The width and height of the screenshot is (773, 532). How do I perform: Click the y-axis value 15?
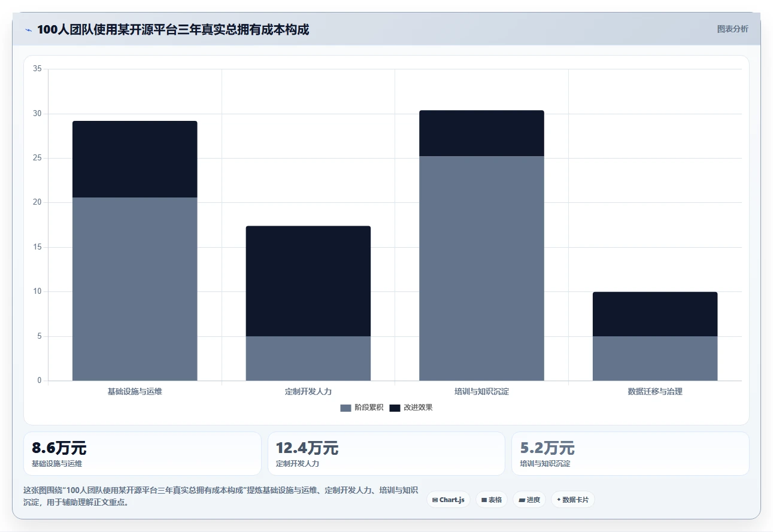[x=37, y=247]
